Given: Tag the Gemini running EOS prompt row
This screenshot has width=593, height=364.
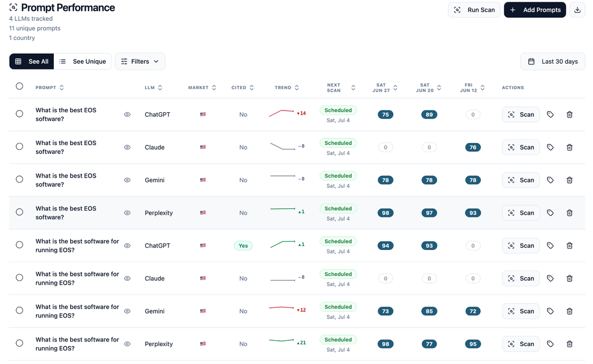Looking at the screenshot, I should pyautogui.click(x=550, y=311).
